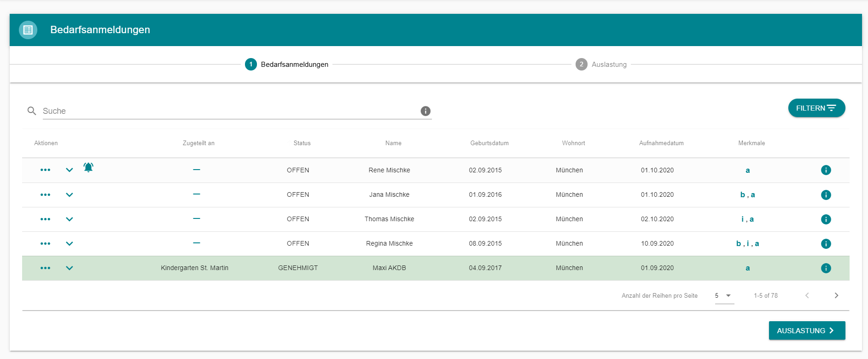Click into the Suche search field
Screen dimensions: 868x359
click(230, 111)
